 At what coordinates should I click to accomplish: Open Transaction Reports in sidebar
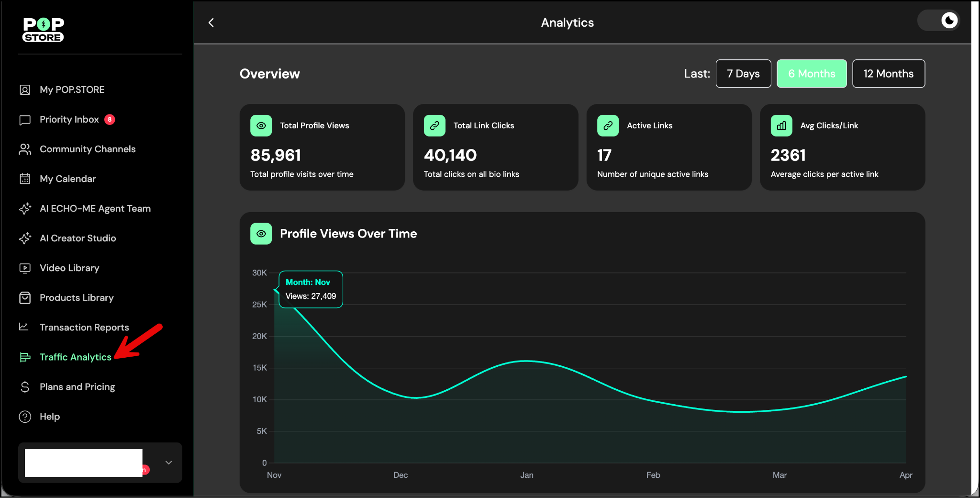pos(84,328)
